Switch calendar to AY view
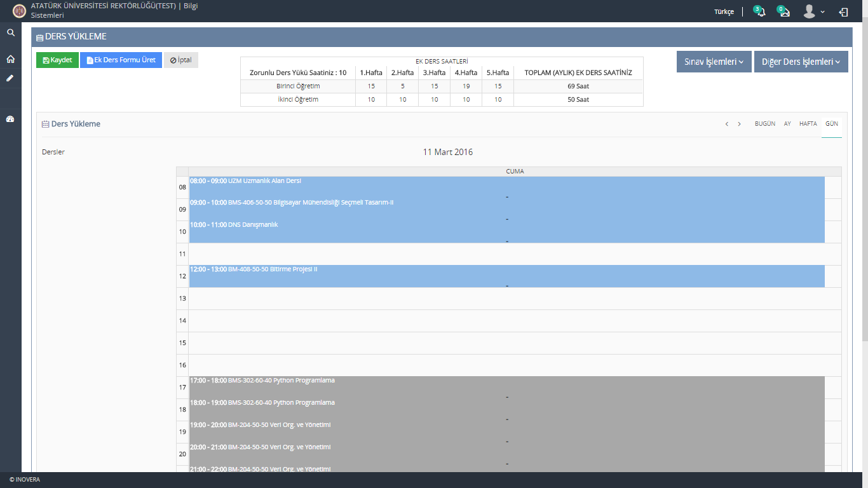Screen dimensions: 868x488 787,124
